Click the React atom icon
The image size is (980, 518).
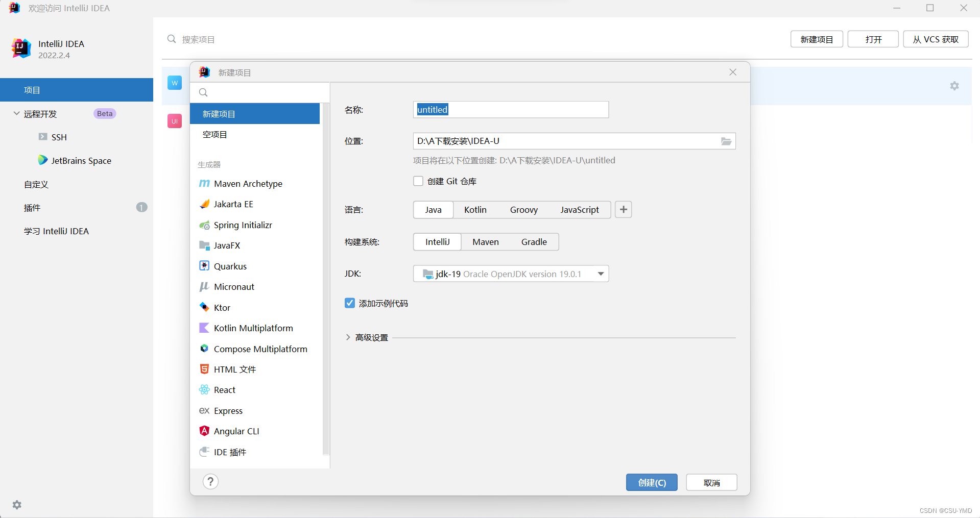(x=204, y=390)
